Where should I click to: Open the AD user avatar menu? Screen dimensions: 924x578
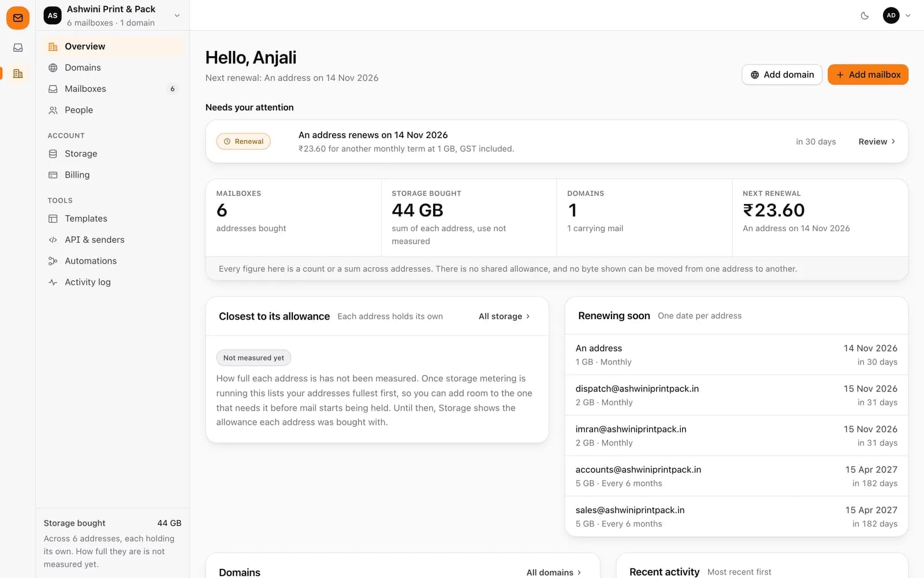897,16
